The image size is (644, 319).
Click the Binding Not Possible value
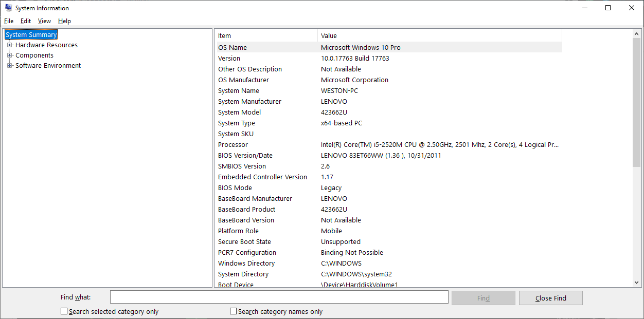(352, 252)
